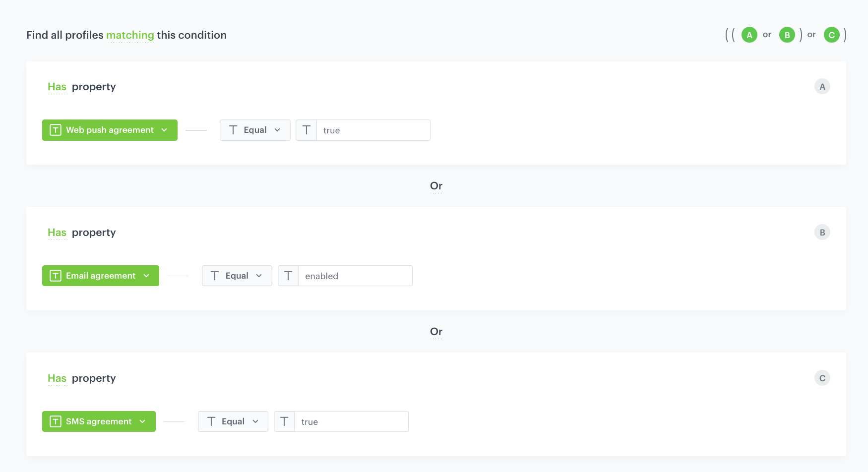
Task: Select the green A badge in the header formula
Action: pos(749,35)
